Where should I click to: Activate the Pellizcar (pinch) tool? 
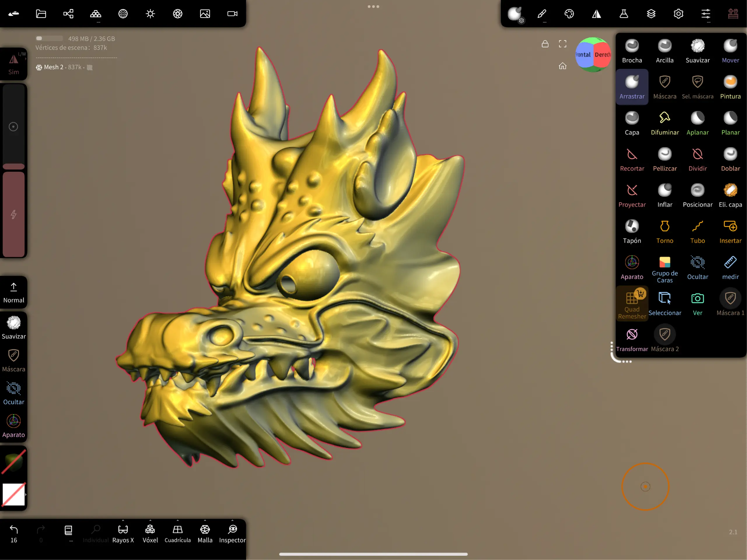[x=664, y=159]
